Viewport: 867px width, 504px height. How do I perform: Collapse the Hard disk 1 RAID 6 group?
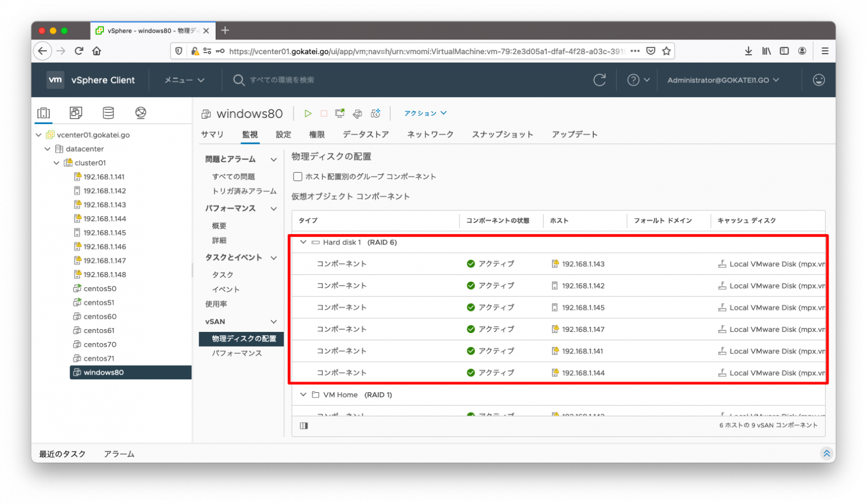pyautogui.click(x=303, y=242)
